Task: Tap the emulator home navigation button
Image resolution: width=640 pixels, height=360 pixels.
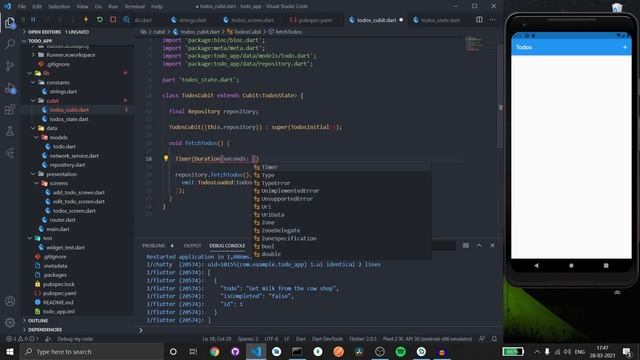Action: pos(571,265)
